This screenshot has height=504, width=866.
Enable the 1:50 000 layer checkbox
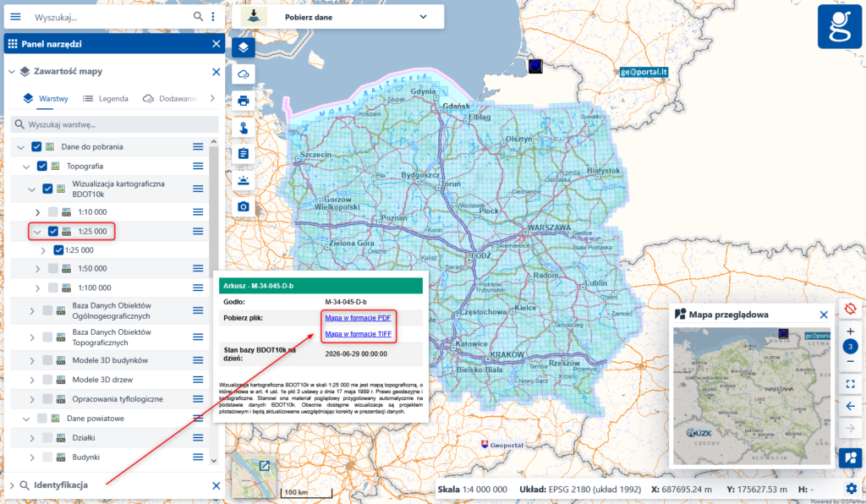[x=53, y=268]
